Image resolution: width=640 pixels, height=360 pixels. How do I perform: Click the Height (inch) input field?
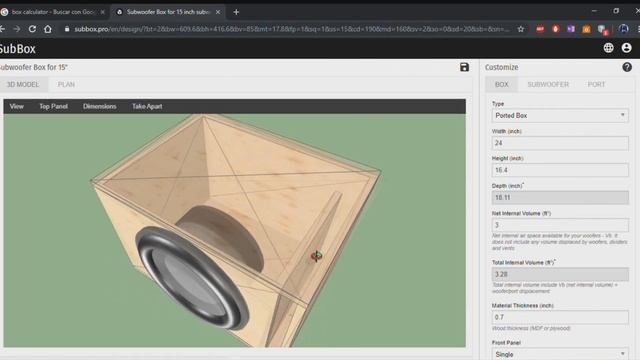560,170
